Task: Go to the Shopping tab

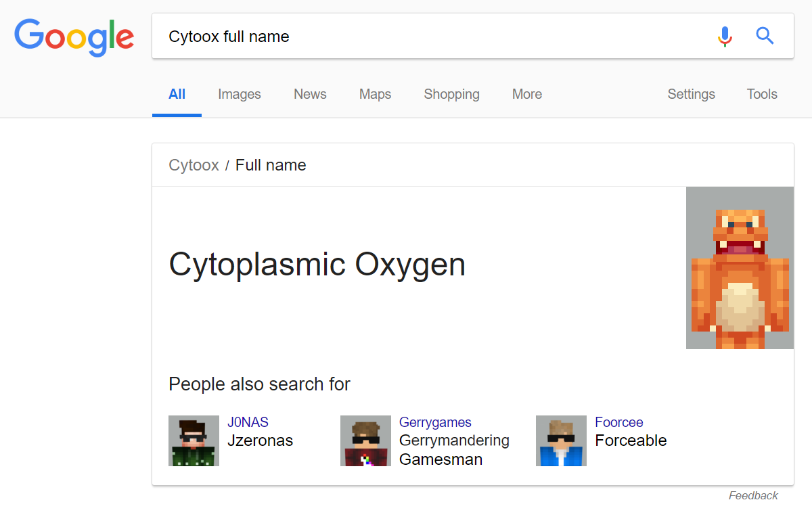Action: tap(451, 95)
